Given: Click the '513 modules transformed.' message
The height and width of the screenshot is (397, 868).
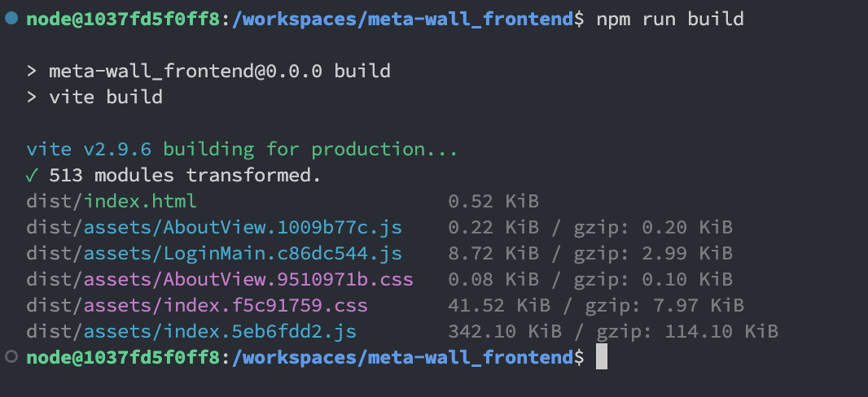Looking at the screenshot, I should pos(186,175).
